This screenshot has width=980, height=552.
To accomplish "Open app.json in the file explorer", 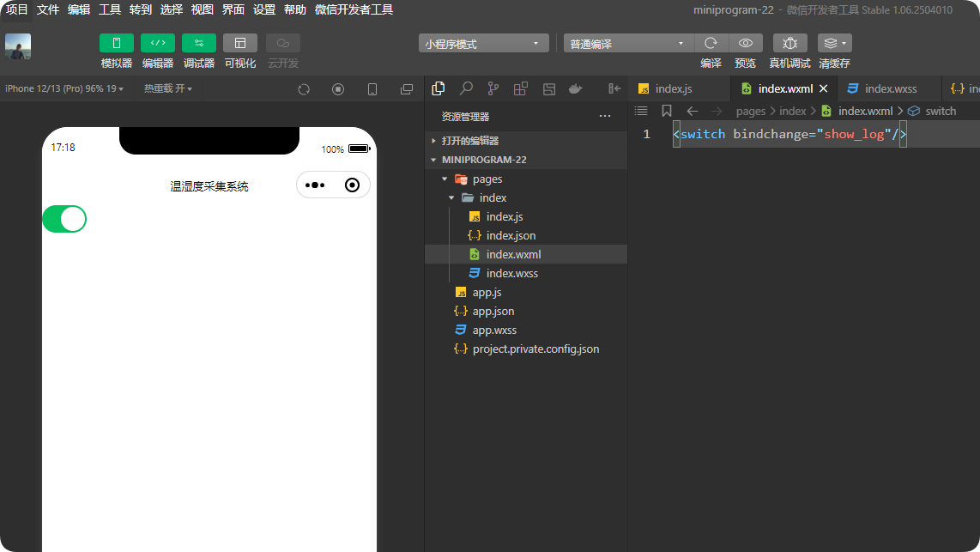I will (x=493, y=312).
